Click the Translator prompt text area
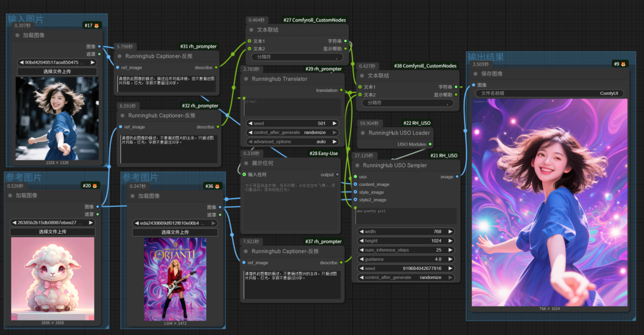 point(292,107)
